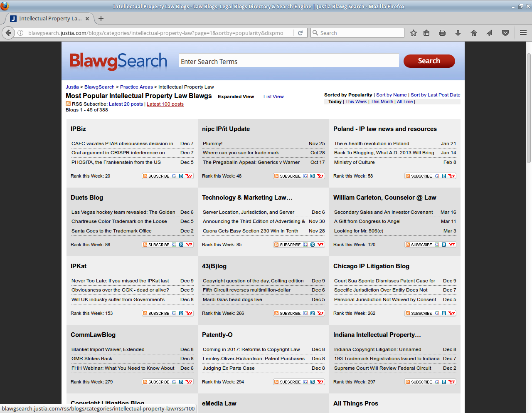This screenshot has width=532, height=413.
Task: Save page to Pocket icon
Action: [505, 33]
